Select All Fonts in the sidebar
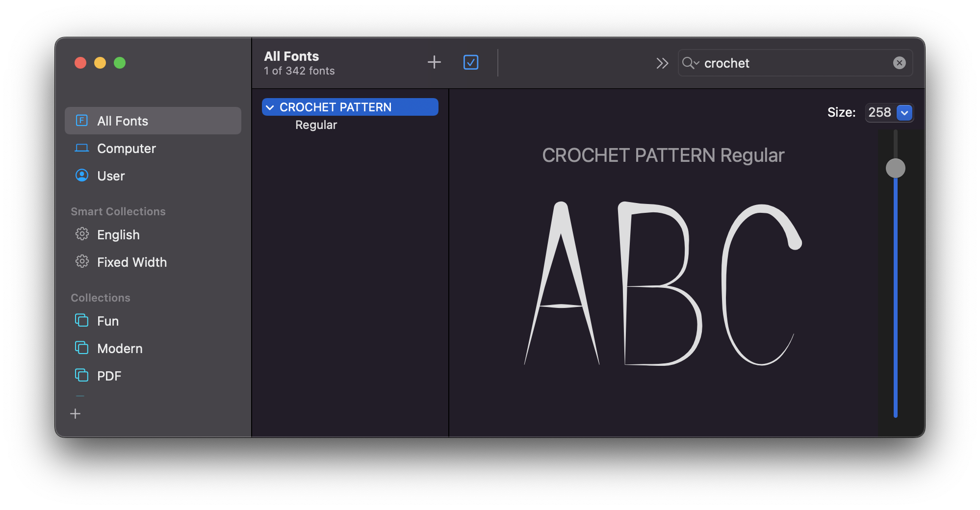The image size is (980, 510). click(x=153, y=121)
